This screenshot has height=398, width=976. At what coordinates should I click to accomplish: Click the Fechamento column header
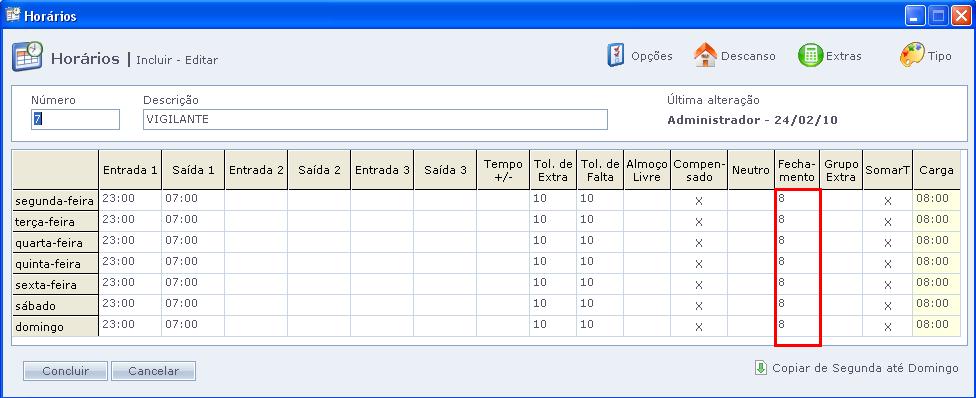797,169
